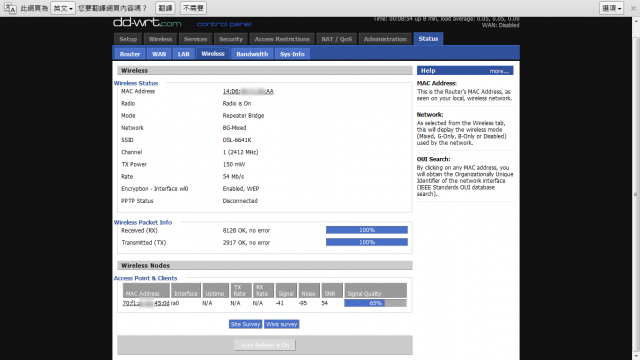Viewport: 640px width, 360px height.
Task: Click the SNR column header
Action: (331, 291)
